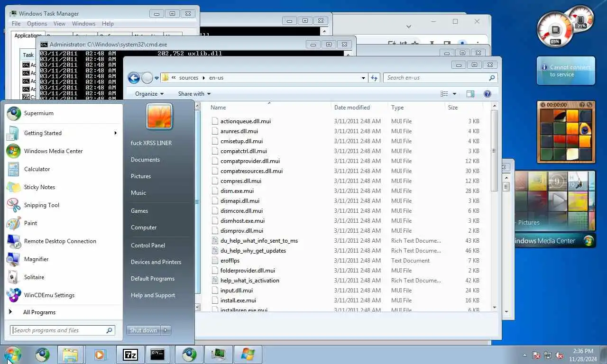
Task: Click the user account picture
Action: click(159, 117)
